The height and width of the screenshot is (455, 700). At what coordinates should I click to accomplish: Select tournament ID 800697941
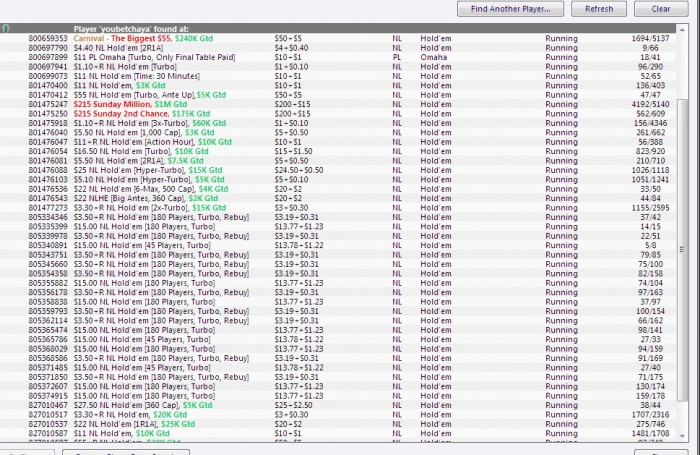[x=338, y=67]
